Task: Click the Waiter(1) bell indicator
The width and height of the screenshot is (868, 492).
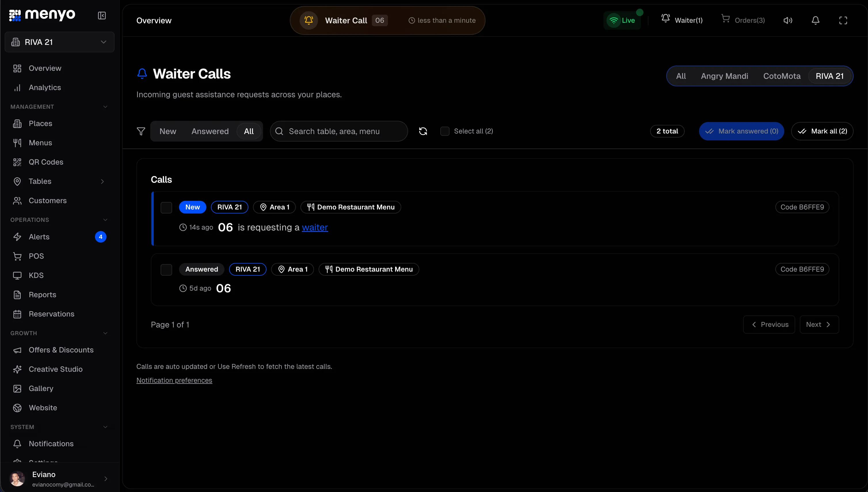Action: point(682,20)
